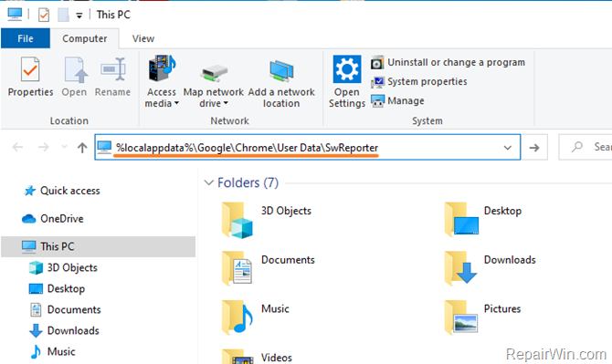Click the search magnifier icon

point(577,147)
